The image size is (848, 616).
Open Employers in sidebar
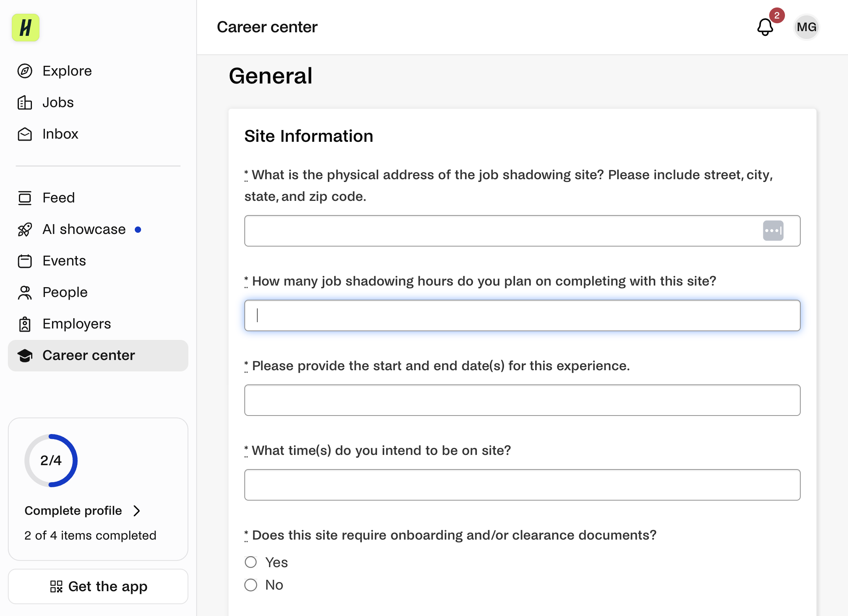(98, 324)
